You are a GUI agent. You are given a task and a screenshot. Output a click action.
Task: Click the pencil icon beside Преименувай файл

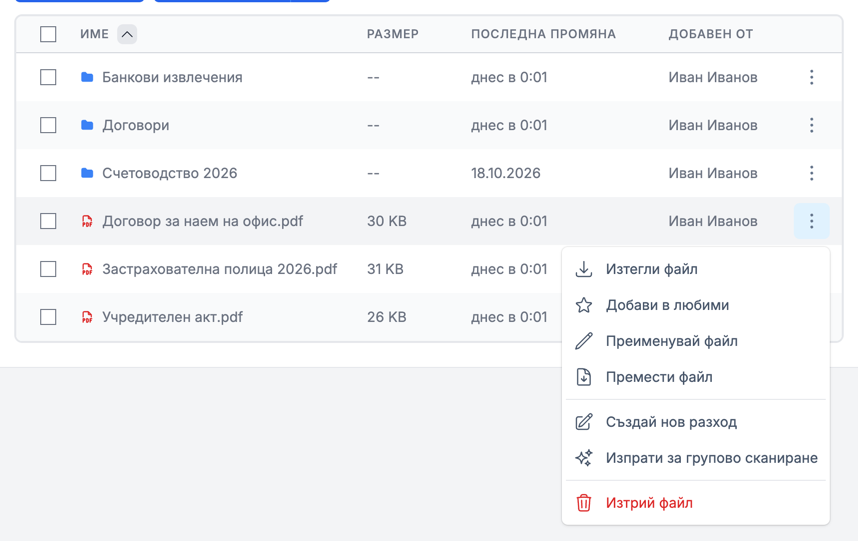click(583, 341)
